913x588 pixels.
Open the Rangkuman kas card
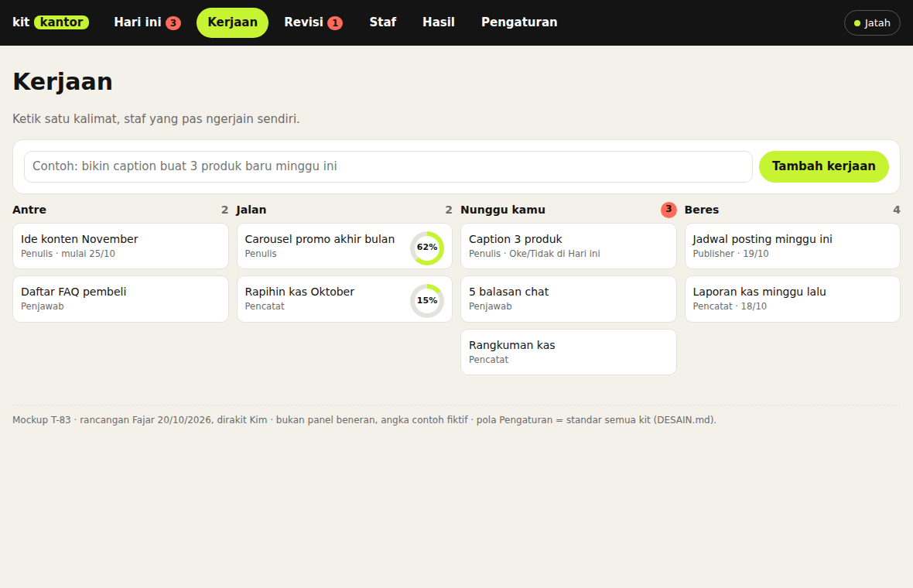click(x=568, y=352)
